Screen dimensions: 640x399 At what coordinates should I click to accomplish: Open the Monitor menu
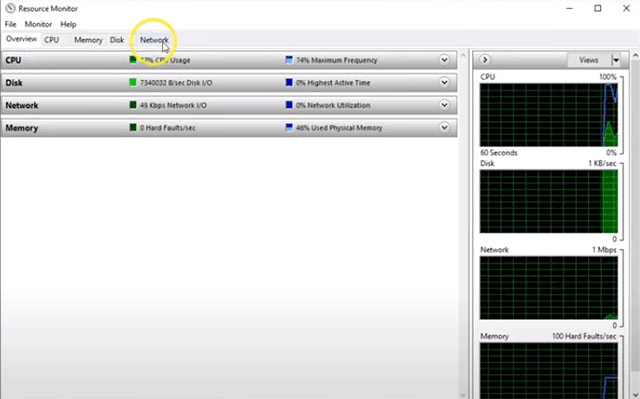[x=38, y=24]
